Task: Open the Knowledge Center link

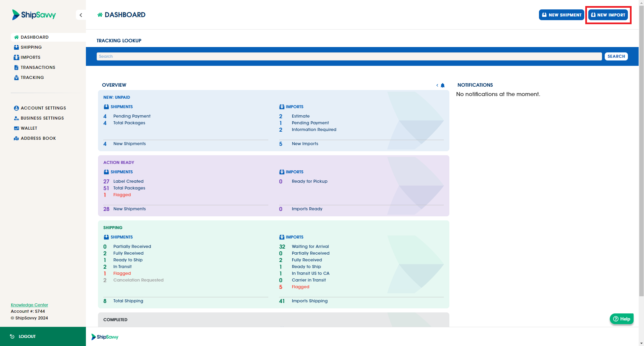Action: click(29, 305)
